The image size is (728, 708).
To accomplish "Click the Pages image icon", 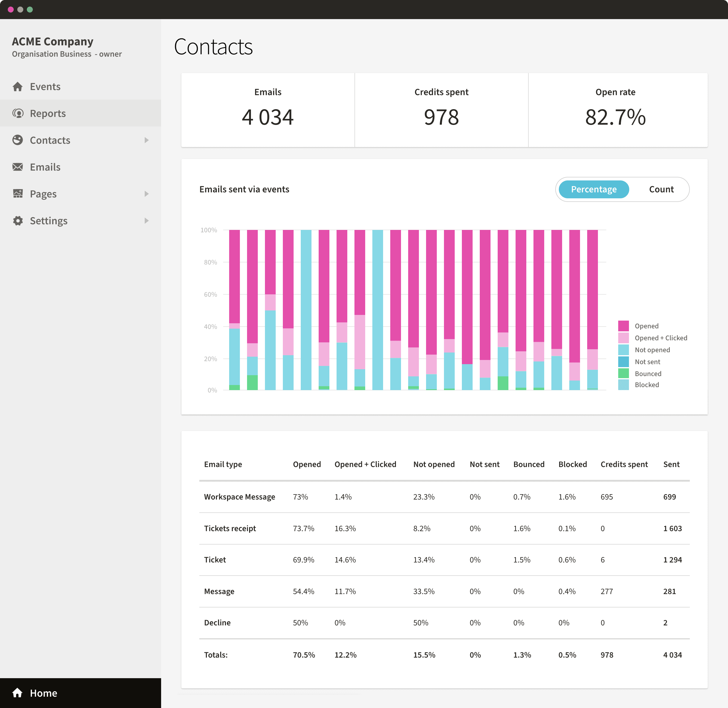I will (18, 193).
